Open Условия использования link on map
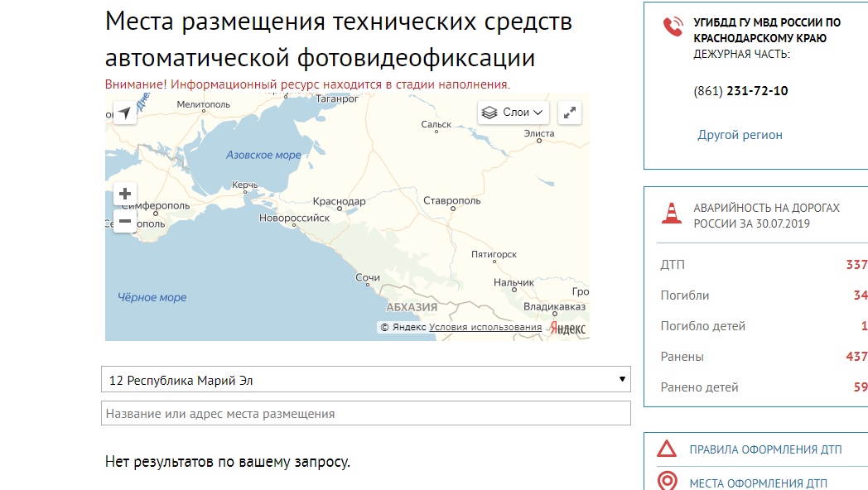868x490 pixels. (485, 328)
